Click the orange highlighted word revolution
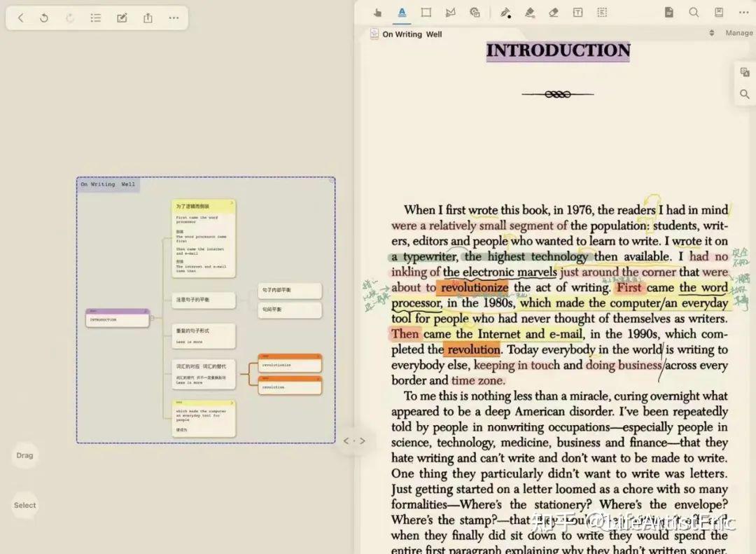The height and width of the screenshot is (554, 756). point(473,349)
